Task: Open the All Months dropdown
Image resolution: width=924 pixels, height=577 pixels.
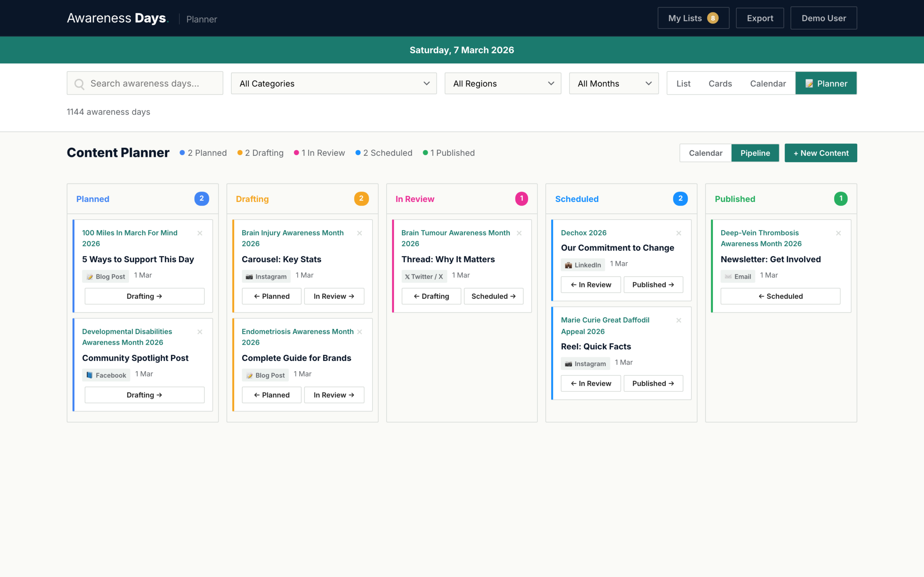Action: click(x=613, y=83)
